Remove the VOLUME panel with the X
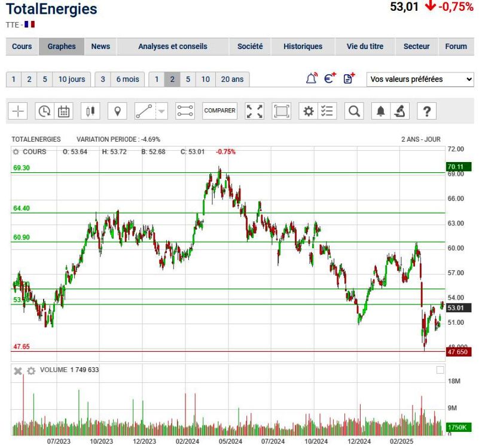 point(18,371)
